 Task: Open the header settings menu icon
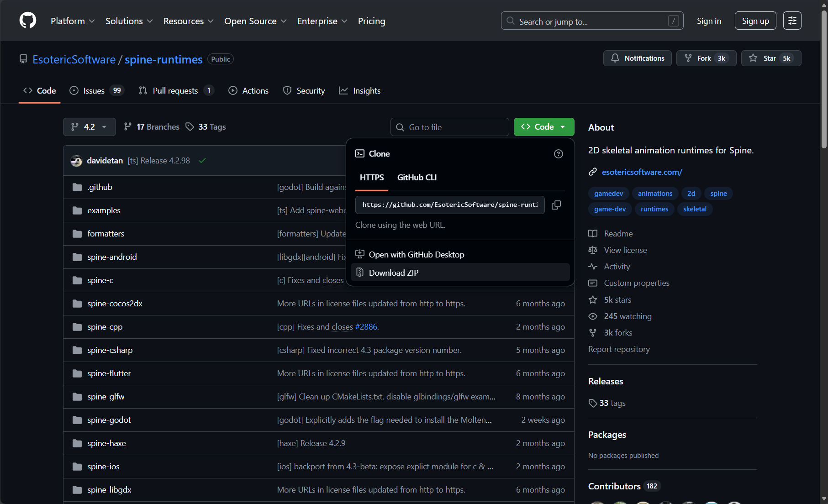[792, 21]
